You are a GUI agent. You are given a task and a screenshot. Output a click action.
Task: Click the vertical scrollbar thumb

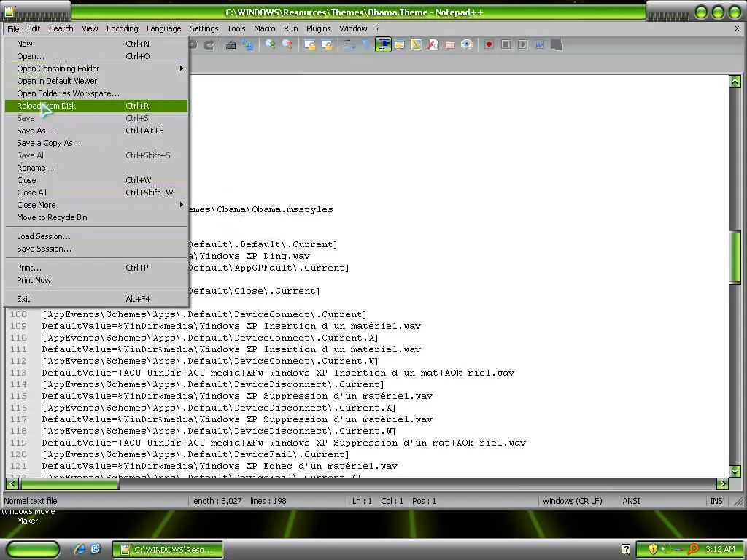point(735,257)
